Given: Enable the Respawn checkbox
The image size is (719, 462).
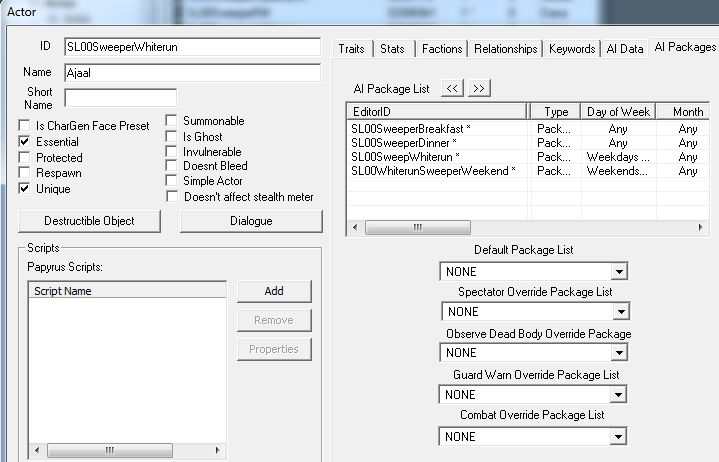Looking at the screenshot, I should tap(24, 173).
